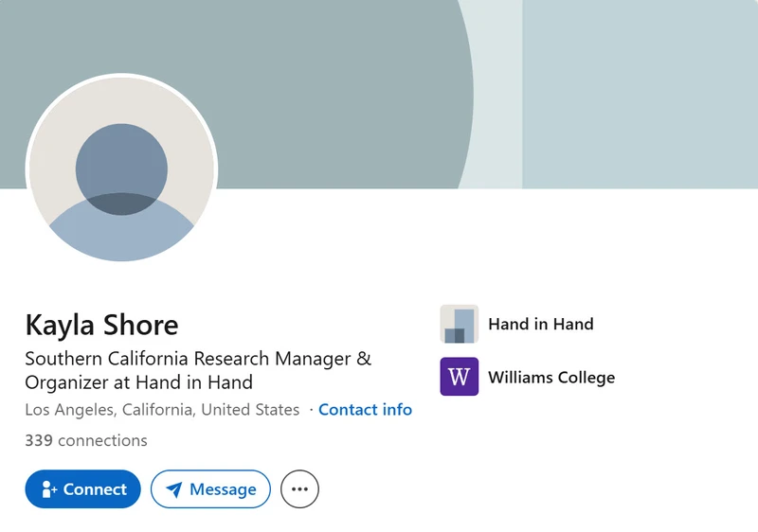Open the Williams College school link

[x=551, y=377]
